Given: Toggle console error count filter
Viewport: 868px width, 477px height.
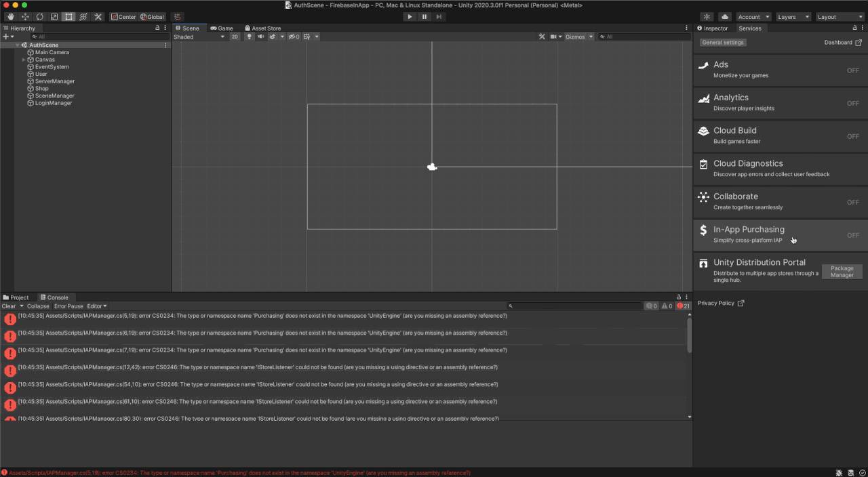Looking at the screenshot, I should coord(683,306).
